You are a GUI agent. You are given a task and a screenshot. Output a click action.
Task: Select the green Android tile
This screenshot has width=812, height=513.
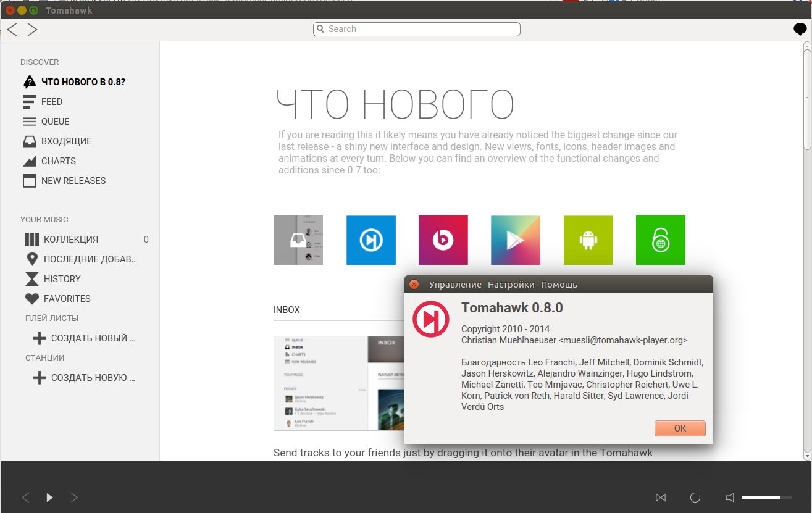(588, 240)
